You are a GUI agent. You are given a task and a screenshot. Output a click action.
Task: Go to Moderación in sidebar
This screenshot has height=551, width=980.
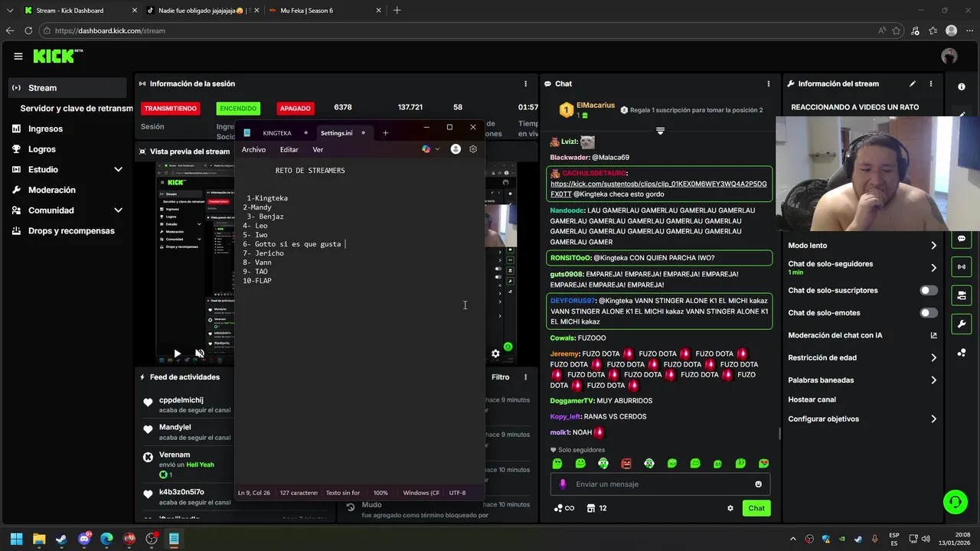tap(52, 190)
